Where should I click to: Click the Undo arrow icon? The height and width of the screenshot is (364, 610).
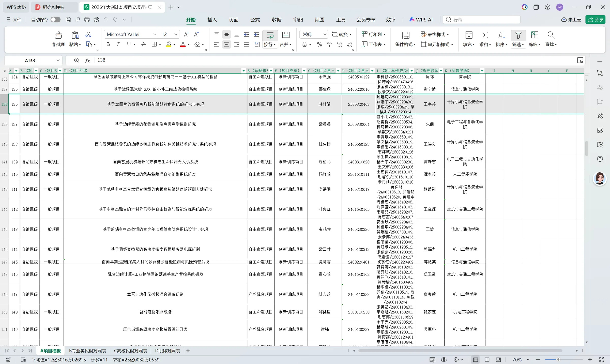(105, 20)
